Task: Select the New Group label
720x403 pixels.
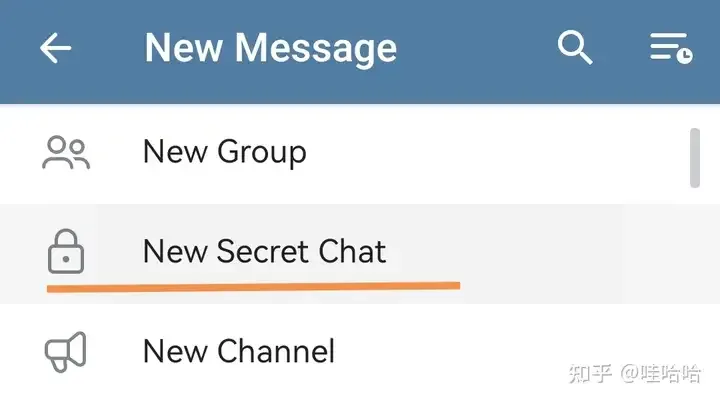Action: pos(225,152)
